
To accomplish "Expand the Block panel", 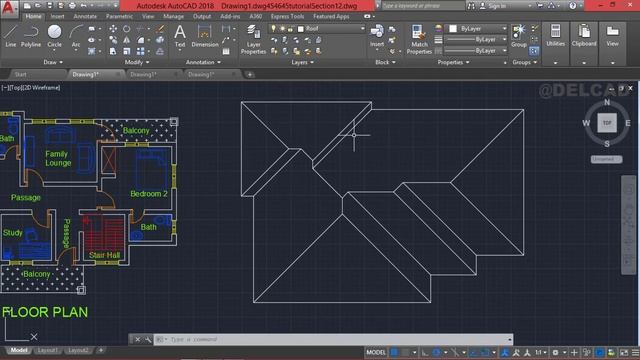I will [385, 62].
